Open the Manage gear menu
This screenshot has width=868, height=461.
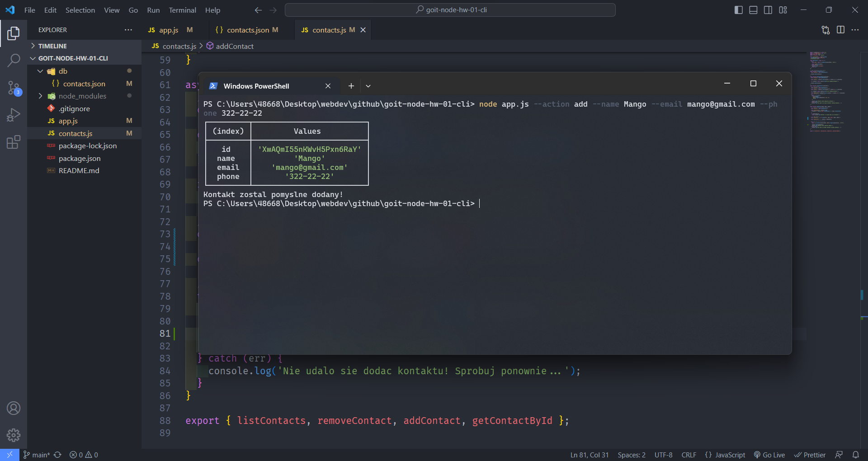(x=14, y=435)
